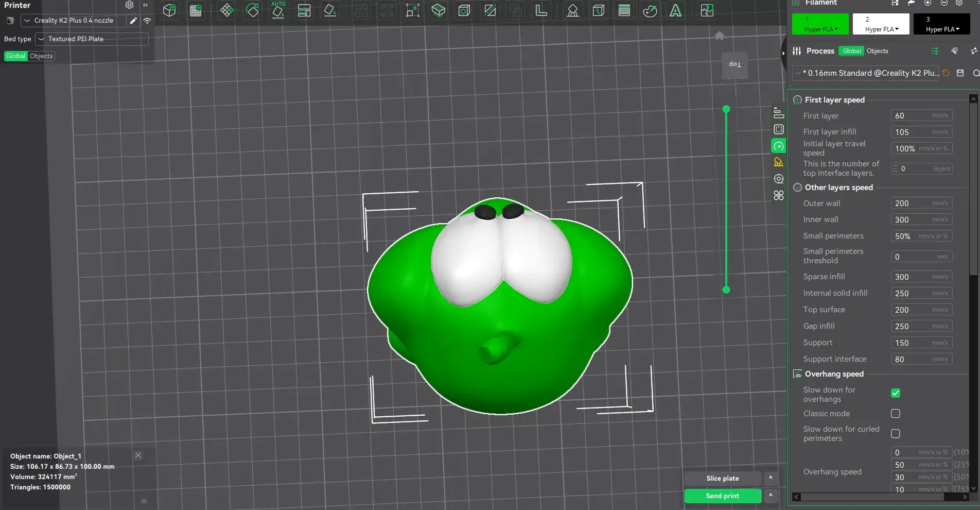Click the Slice plate button
The width and height of the screenshot is (980, 510).
pyautogui.click(x=723, y=479)
